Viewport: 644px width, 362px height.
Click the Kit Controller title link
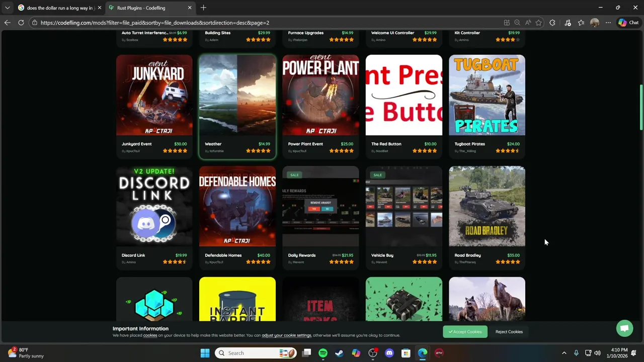click(x=467, y=33)
